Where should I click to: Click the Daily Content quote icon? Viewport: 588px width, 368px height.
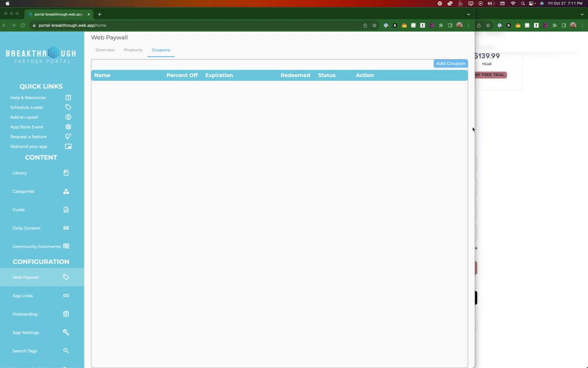(x=66, y=228)
